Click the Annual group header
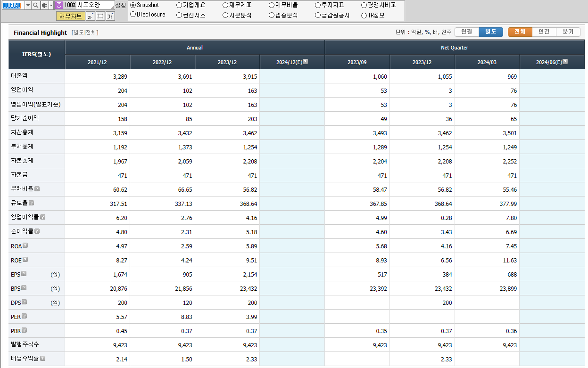 point(195,48)
